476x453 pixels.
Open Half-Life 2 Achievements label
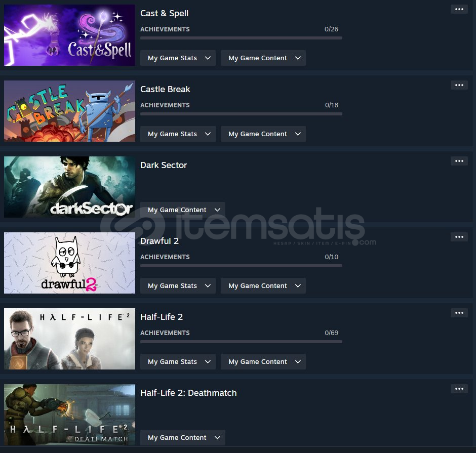coord(165,333)
